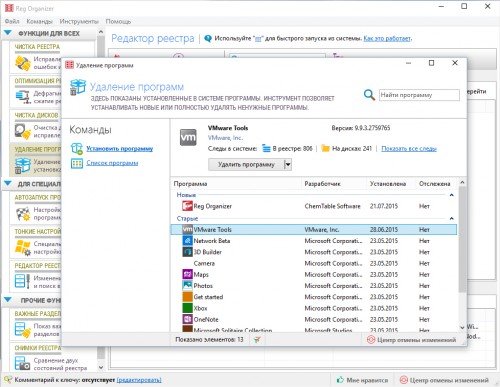The height and width of the screenshot is (387, 500).
Task: Click the search magnifier icon in Удаление программ
Action: tap(369, 95)
